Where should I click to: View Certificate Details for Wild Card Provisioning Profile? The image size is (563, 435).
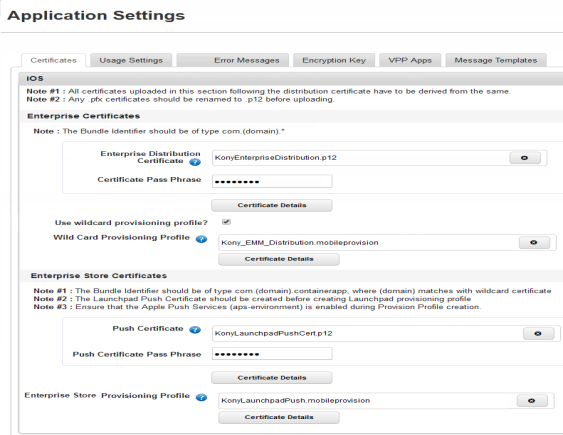point(279,259)
